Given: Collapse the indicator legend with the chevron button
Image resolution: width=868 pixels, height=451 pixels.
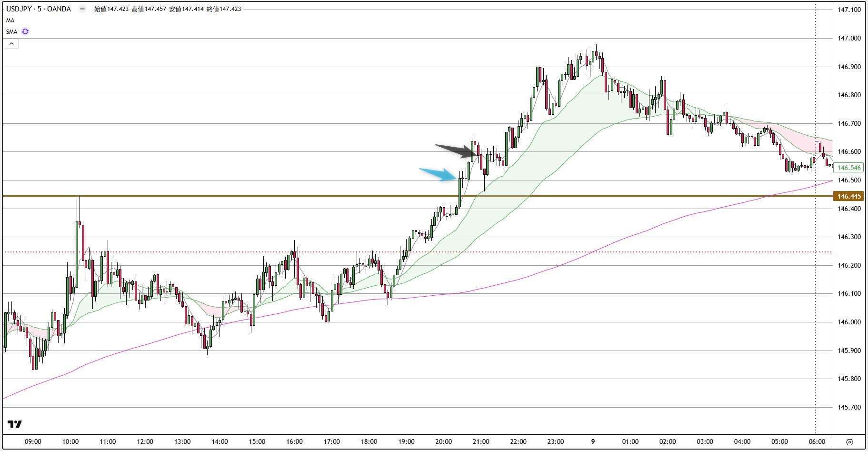Looking at the screenshot, I should click(11, 44).
